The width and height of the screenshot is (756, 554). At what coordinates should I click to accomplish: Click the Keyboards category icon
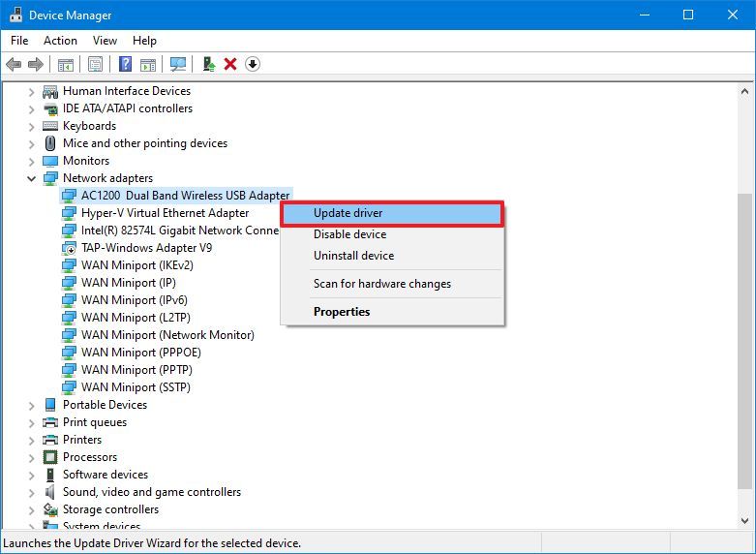tap(50, 126)
